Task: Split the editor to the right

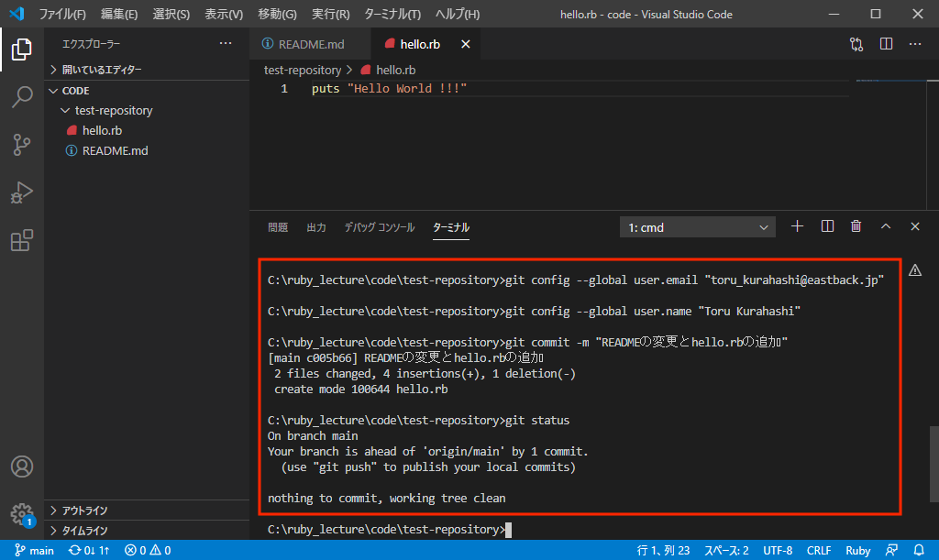Action: pyautogui.click(x=886, y=44)
